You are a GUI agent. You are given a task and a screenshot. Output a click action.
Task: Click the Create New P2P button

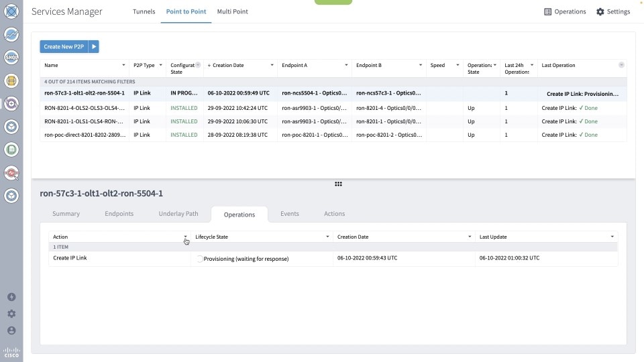pos(64,46)
